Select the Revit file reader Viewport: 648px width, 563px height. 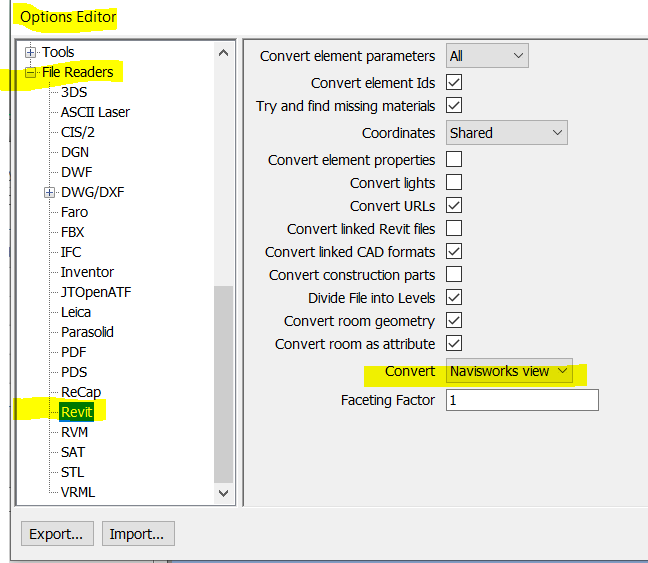point(76,412)
